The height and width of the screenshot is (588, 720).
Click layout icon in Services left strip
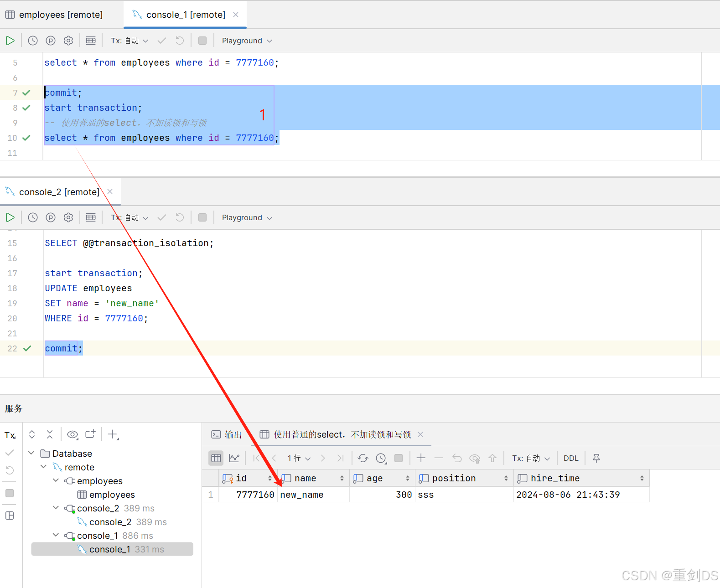click(10, 516)
